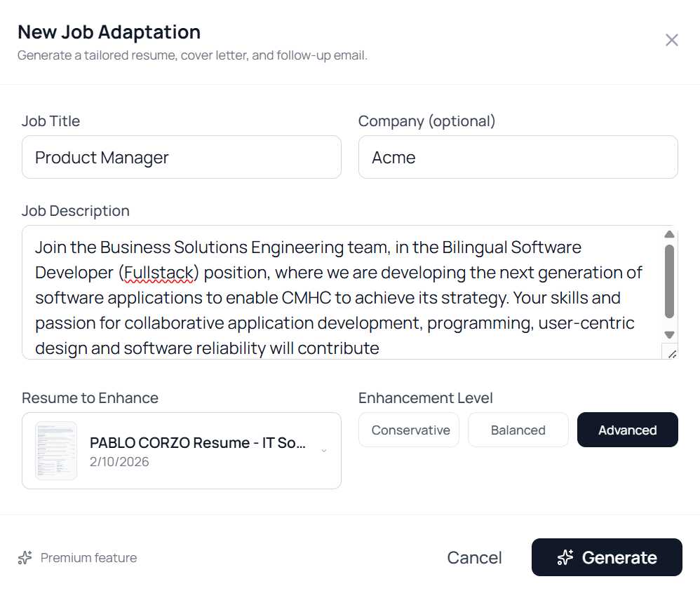Expand the Resume to Enhance dropdown chevron
The height and width of the screenshot is (593, 700).
pos(324,451)
